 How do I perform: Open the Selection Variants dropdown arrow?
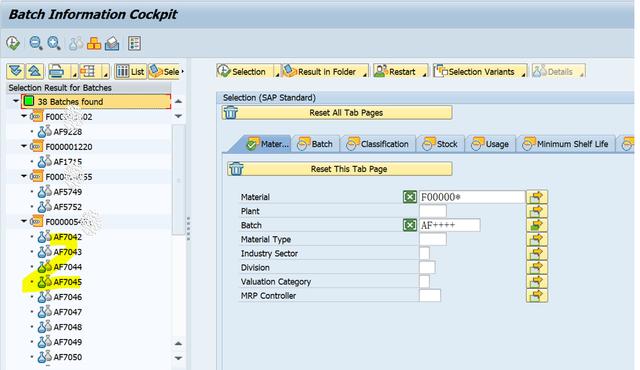click(524, 73)
